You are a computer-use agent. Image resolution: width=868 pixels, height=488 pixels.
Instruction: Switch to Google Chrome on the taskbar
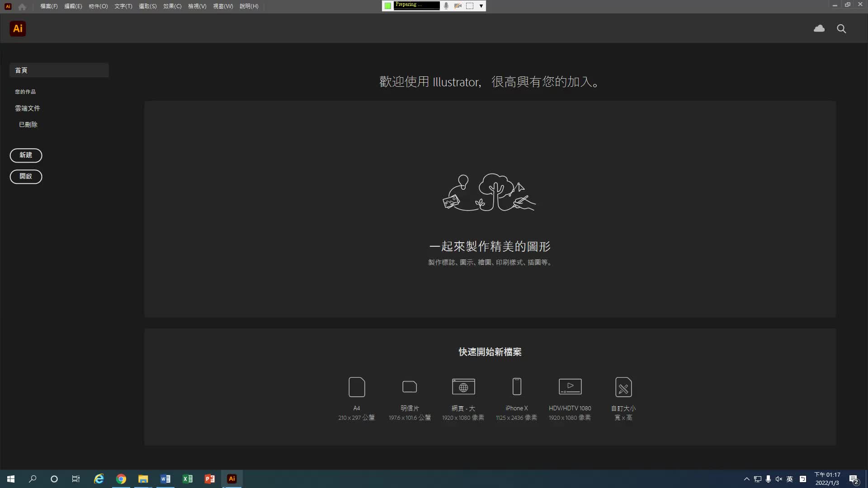click(x=121, y=479)
